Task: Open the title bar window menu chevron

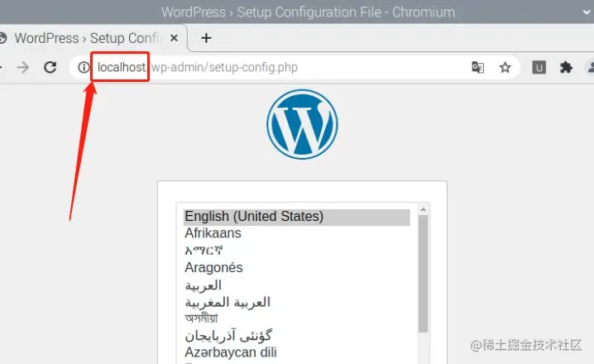Action: tap(587, 12)
